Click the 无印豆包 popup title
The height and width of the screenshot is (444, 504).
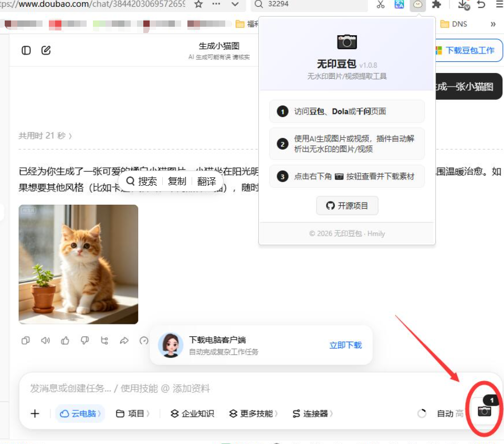click(337, 64)
